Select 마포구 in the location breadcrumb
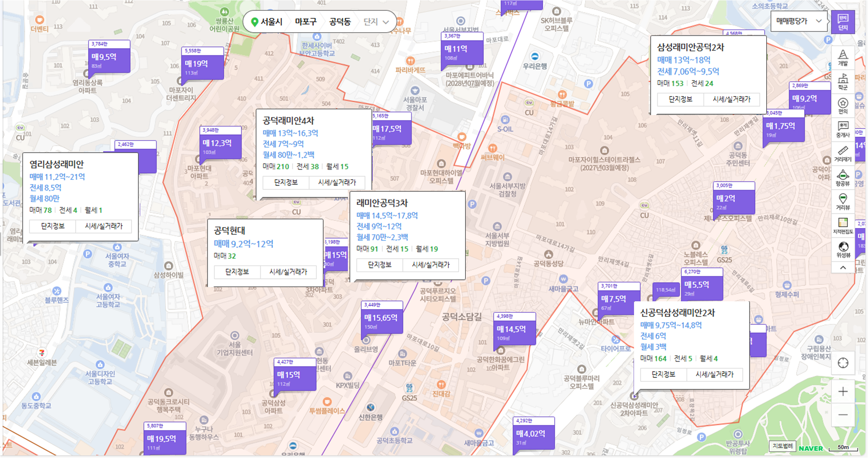 306,22
